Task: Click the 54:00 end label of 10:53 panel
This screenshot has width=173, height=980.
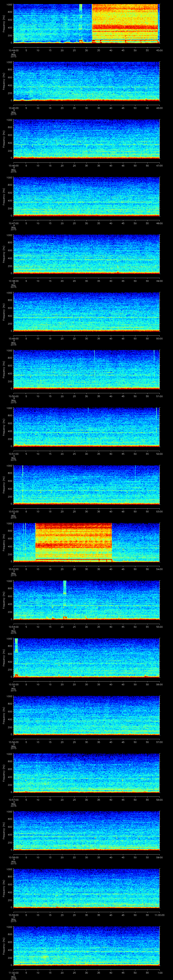Action: (160, 569)
